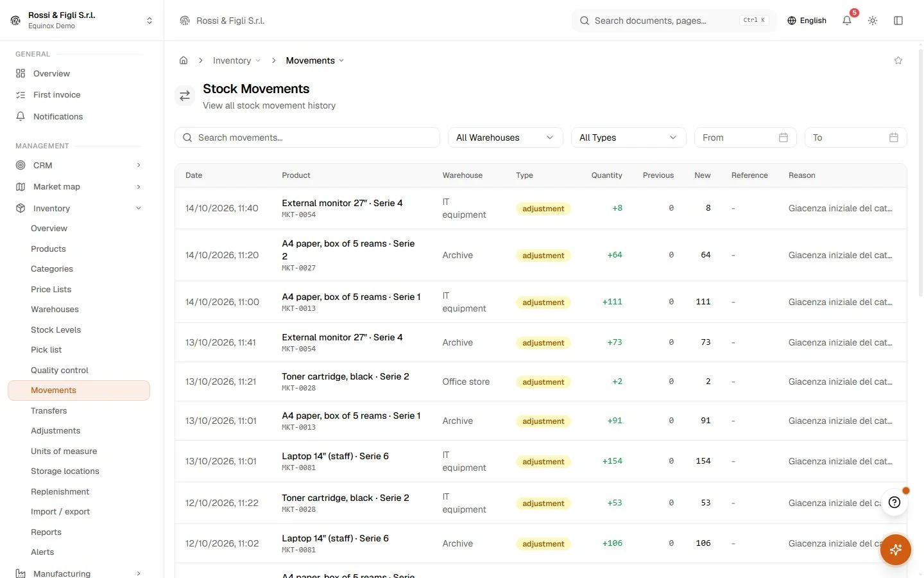Switch language using the English button
924x578 pixels.
point(807,21)
